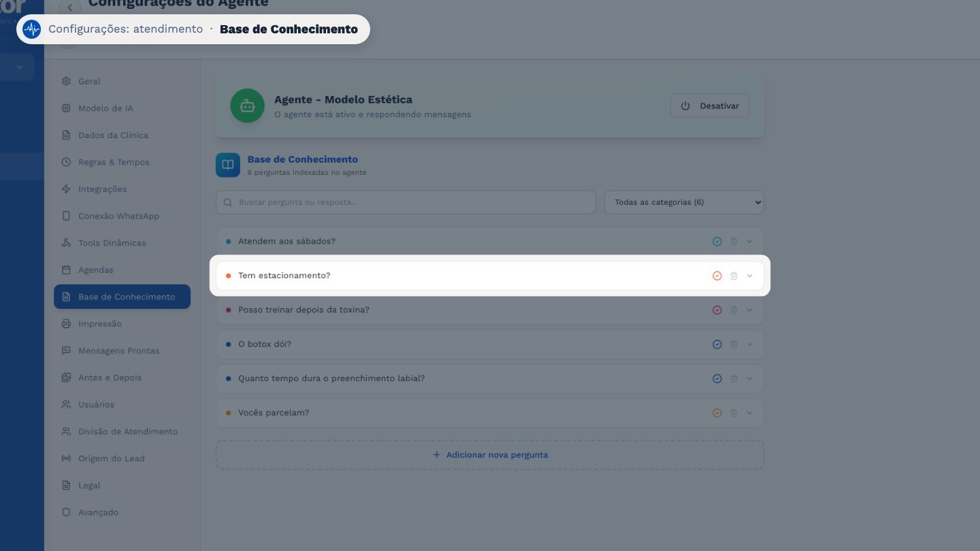Open the 'Todas as categorias (6)' dropdown
Viewport: 980px width, 551px height.
click(684, 202)
